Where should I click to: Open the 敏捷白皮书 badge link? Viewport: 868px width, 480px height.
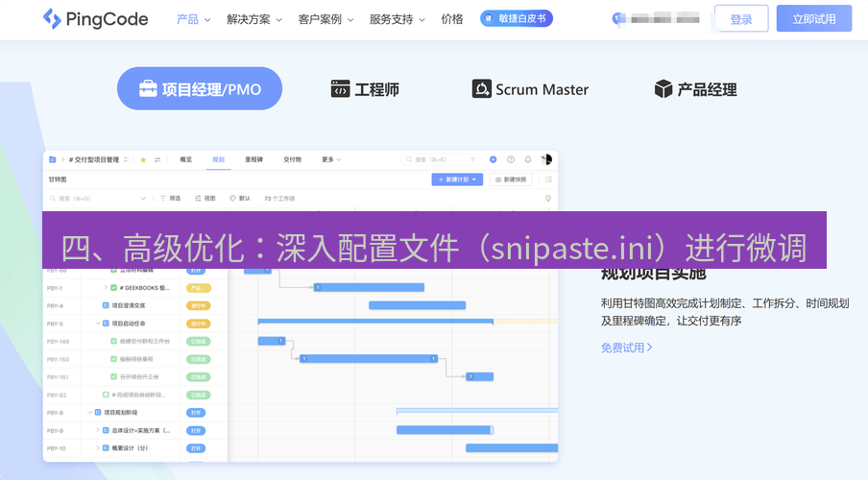tap(516, 19)
